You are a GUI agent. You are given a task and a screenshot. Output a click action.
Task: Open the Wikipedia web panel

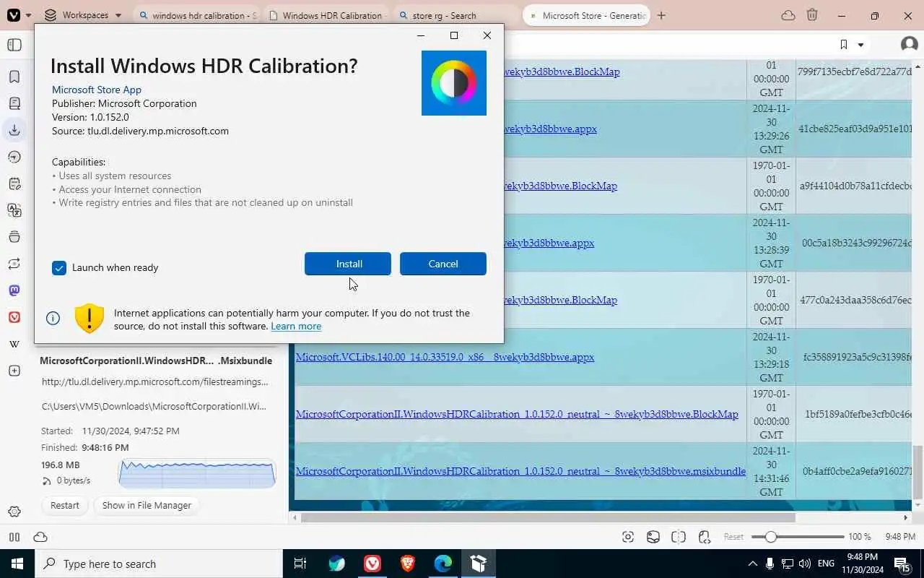click(14, 344)
